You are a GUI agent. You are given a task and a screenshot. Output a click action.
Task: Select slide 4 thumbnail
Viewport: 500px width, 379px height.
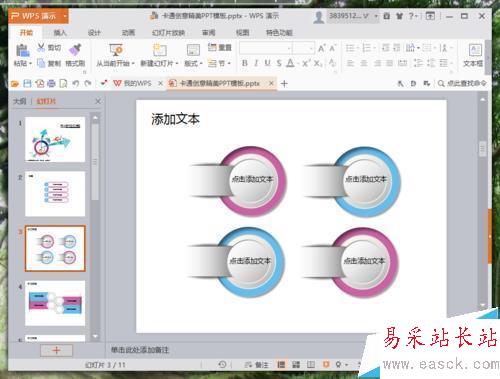click(x=55, y=303)
